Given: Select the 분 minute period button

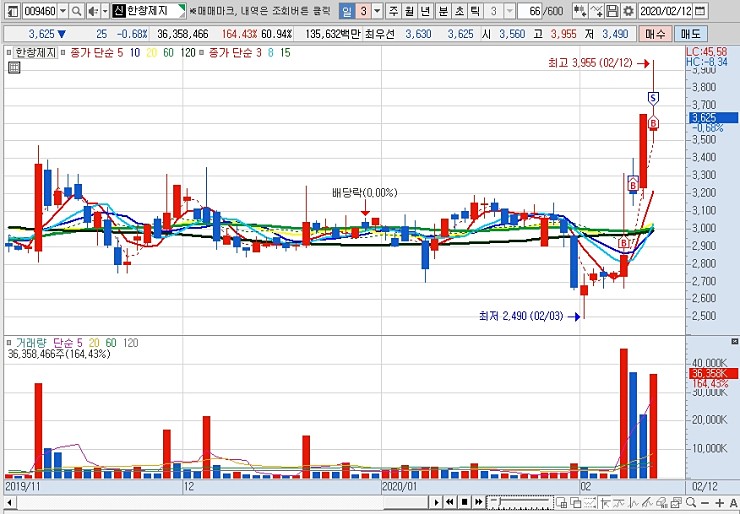Looking at the screenshot, I should [x=443, y=11].
